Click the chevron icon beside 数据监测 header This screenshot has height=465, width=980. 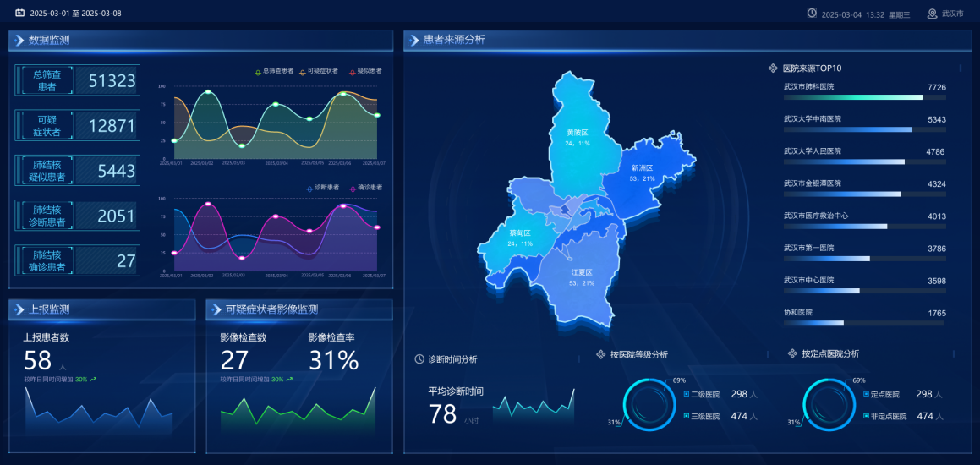pyautogui.click(x=19, y=40)
